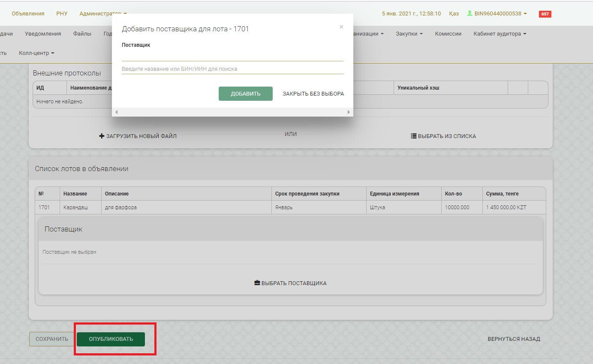This screenshot has width=593, height=364.
Task: Focus the supplier name or БИН/ИИН search field
Action: pos(232,69)
